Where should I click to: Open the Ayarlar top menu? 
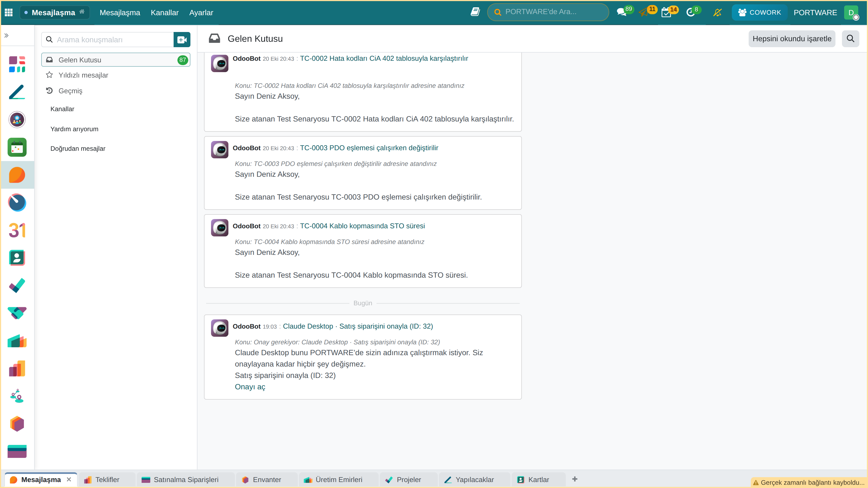(x=201, y=12)
